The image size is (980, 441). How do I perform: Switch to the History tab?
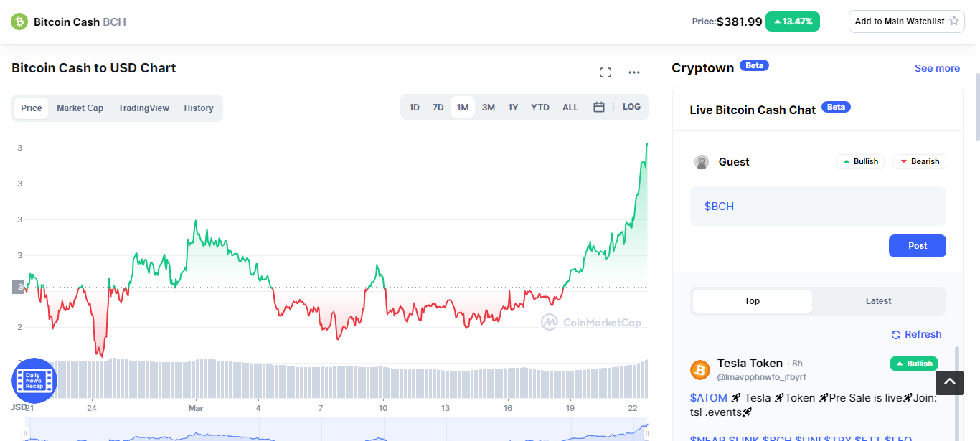pyautogui.click(x=199, y=108)
